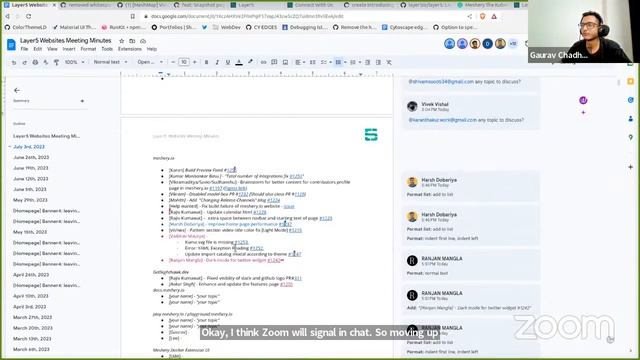Jump to May 29th, 2023 in outline
The image size is (640, 360).
tap(30, 200)
